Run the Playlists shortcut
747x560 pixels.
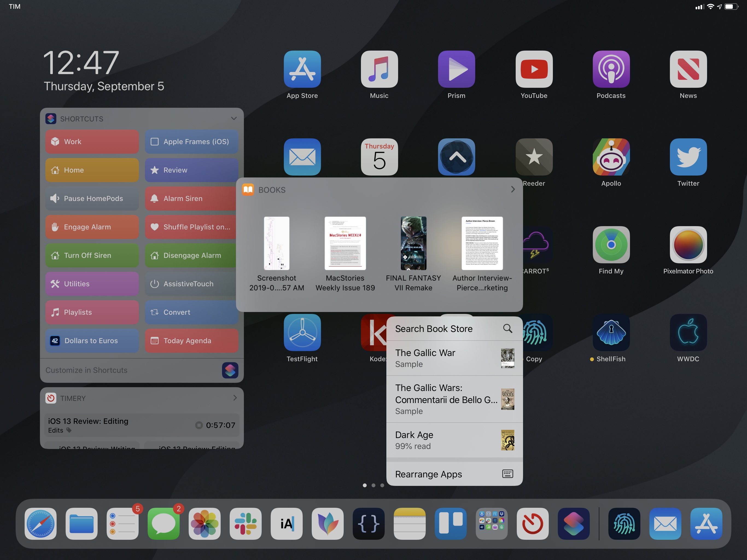[92, 312]
